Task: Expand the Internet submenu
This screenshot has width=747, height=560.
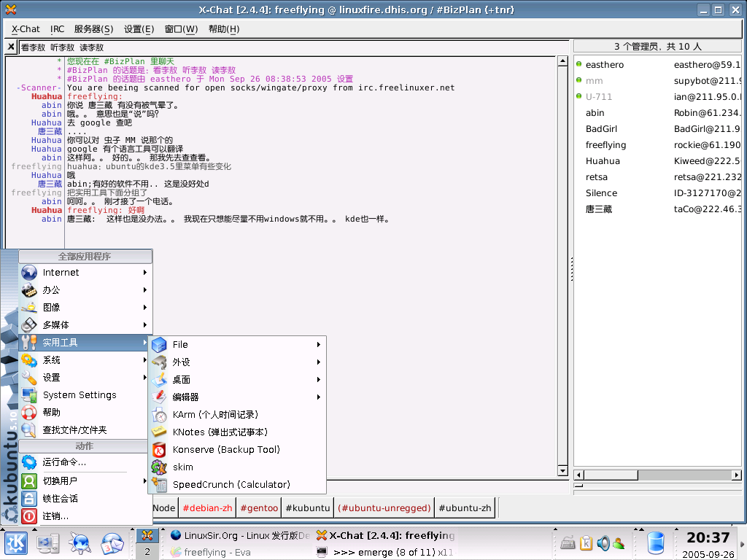Action: (85, 273)
